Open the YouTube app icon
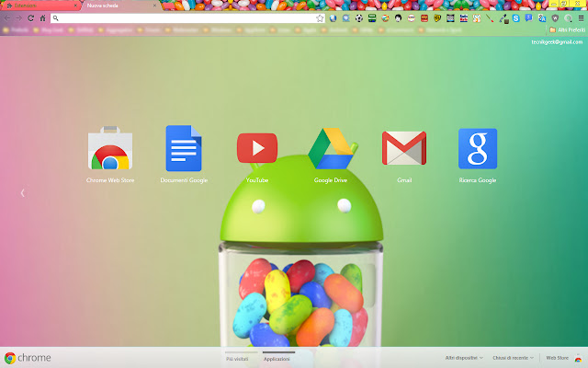 pos(257,148)
